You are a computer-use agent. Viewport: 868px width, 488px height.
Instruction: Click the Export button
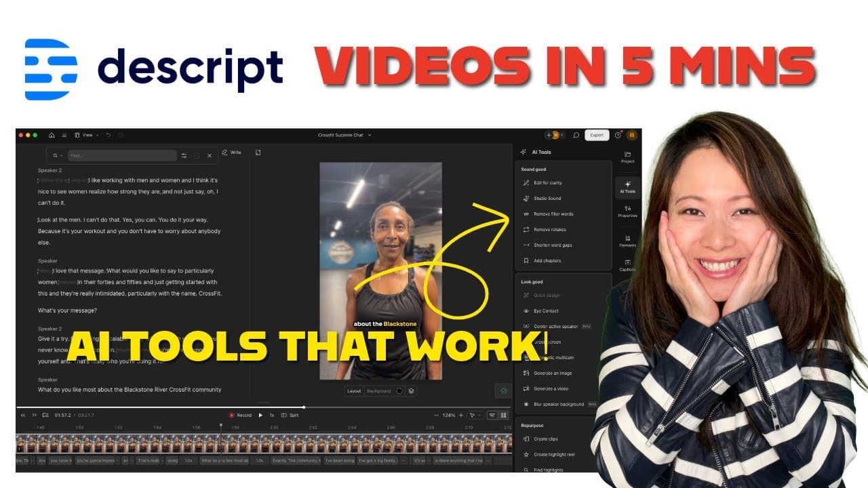coord(597,135)
